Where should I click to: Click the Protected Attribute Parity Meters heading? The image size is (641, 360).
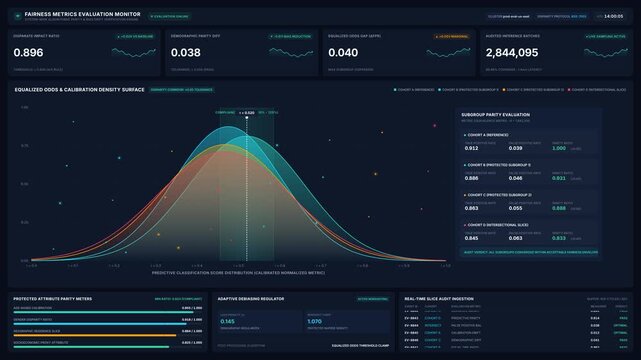(x=52, y=299)
